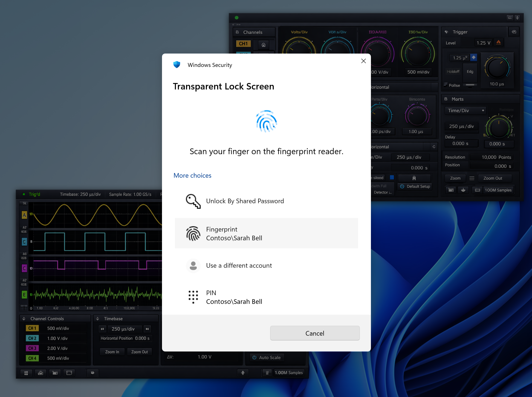Click the hamburger icon between Zoom buttons
This screenshot has width=532, height=397.
[x=471, y=178]
